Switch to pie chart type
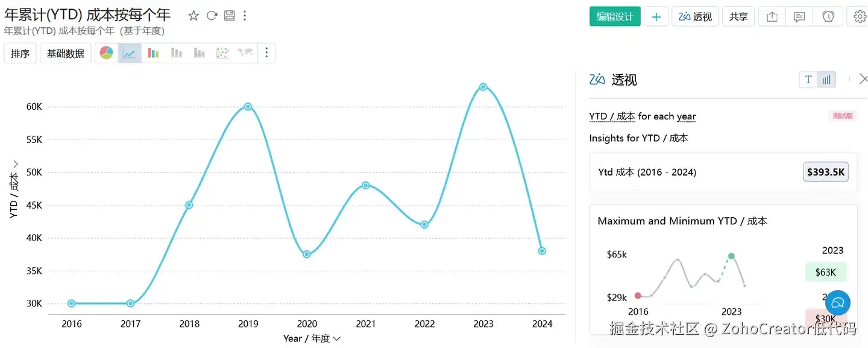This screenshot has height=348, width=868. [x=107, y=53]
